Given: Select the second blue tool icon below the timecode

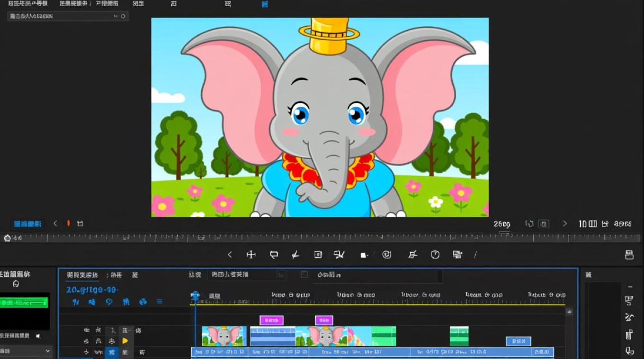Looking at the screenshot, I should point(92,302).
